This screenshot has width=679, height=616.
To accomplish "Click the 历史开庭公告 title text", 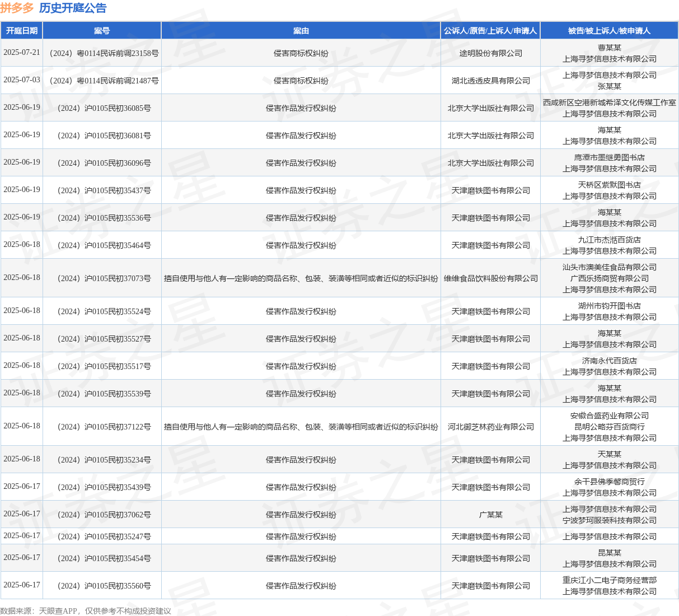I will [x=73, y=8].
